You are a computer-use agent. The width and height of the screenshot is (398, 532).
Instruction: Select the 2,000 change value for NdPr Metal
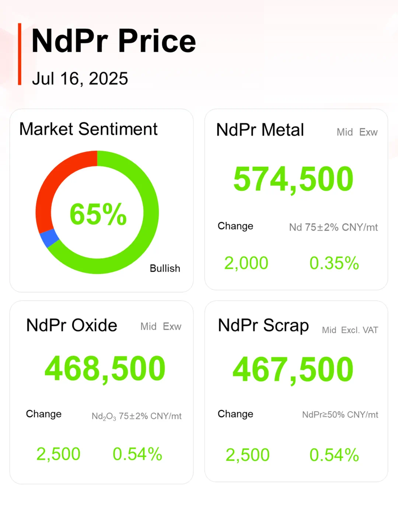coord(246,263)
